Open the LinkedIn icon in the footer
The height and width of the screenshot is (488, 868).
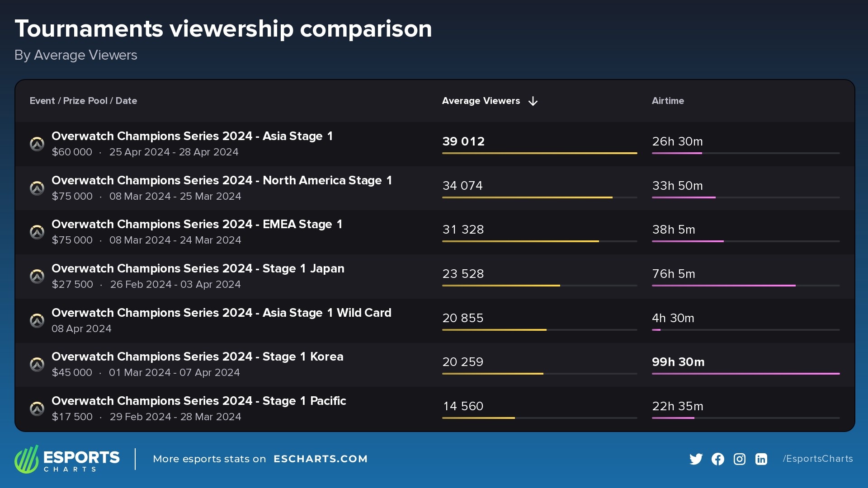[x=761, y=459]
